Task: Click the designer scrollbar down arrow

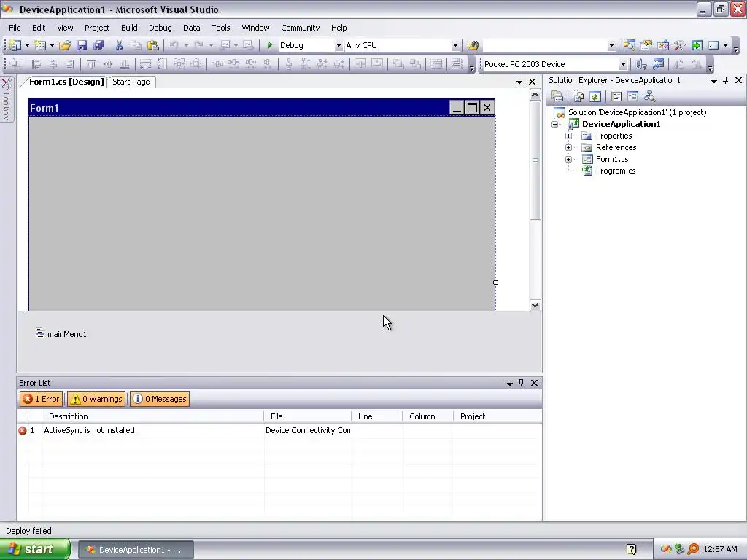Action: (535, 306)
